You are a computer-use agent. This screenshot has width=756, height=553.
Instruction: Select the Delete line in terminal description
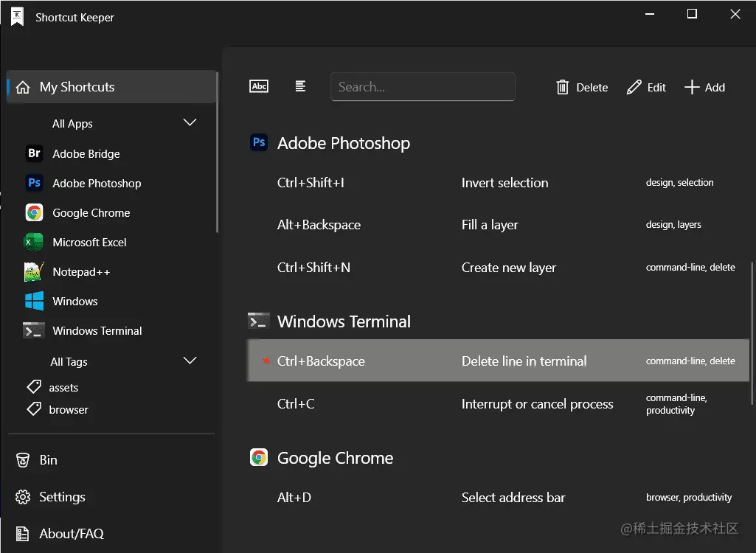[524, 361]
